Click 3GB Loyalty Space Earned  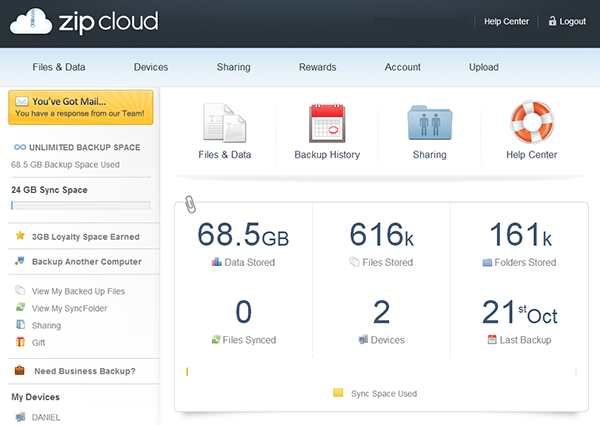coord(86,237)
